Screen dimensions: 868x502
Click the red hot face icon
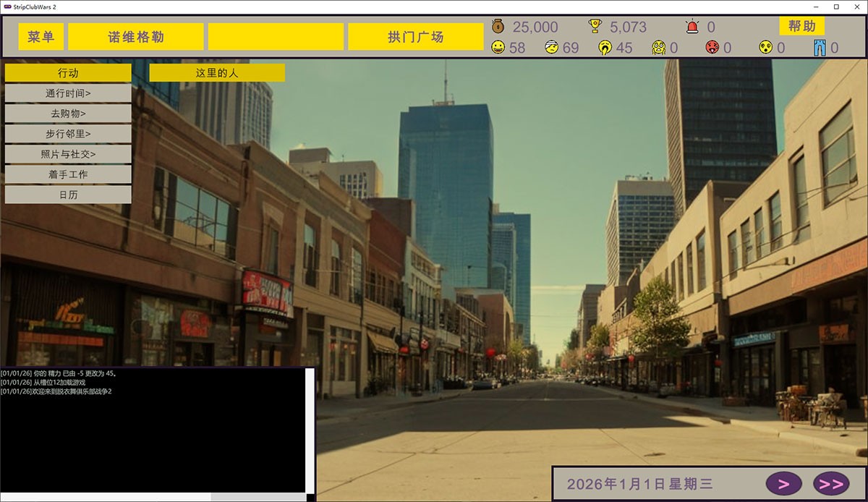(x=712, y=48)
